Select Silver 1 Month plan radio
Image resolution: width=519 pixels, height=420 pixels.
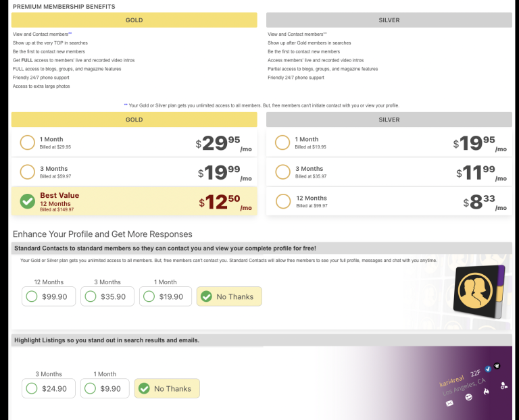(x=282, y=142)
